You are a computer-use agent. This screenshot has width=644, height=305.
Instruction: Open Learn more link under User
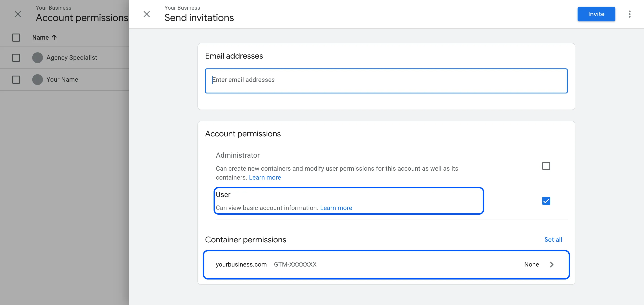click(336, 208)
